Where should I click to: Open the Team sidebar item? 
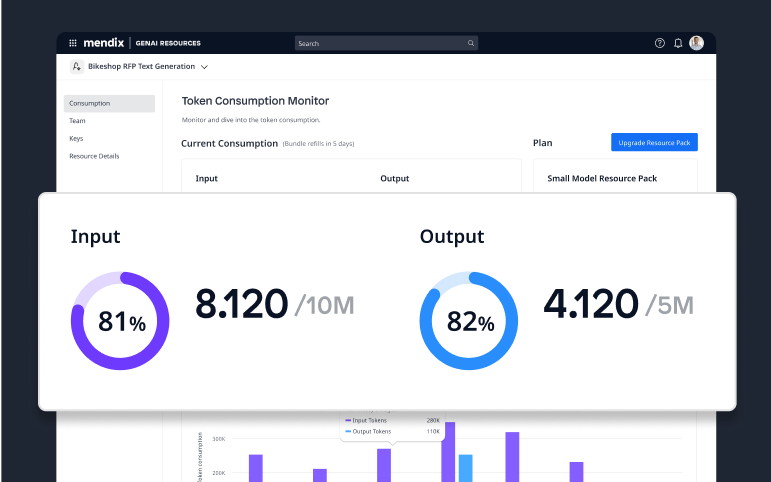click(77, 121)
